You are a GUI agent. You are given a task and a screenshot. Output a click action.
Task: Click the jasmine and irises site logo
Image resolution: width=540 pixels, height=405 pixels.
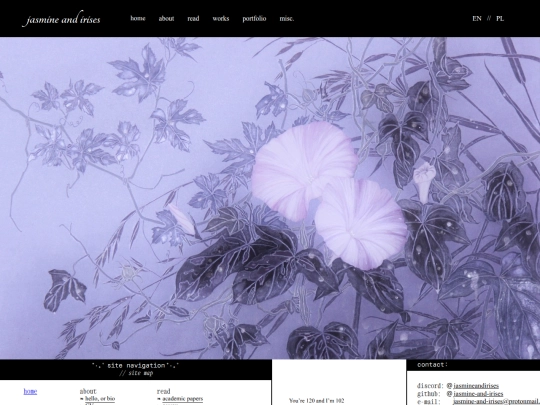61,19
